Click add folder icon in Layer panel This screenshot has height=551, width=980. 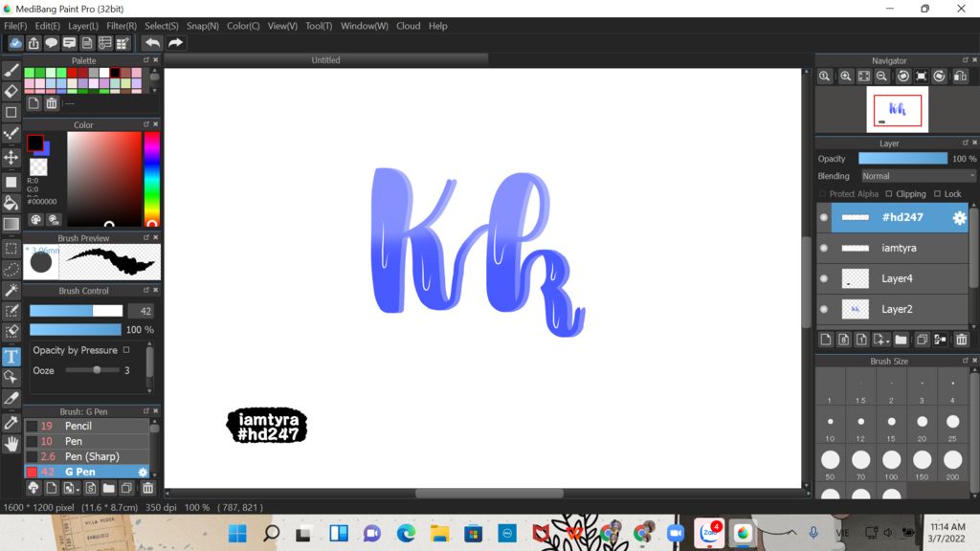tap(901, 340)
